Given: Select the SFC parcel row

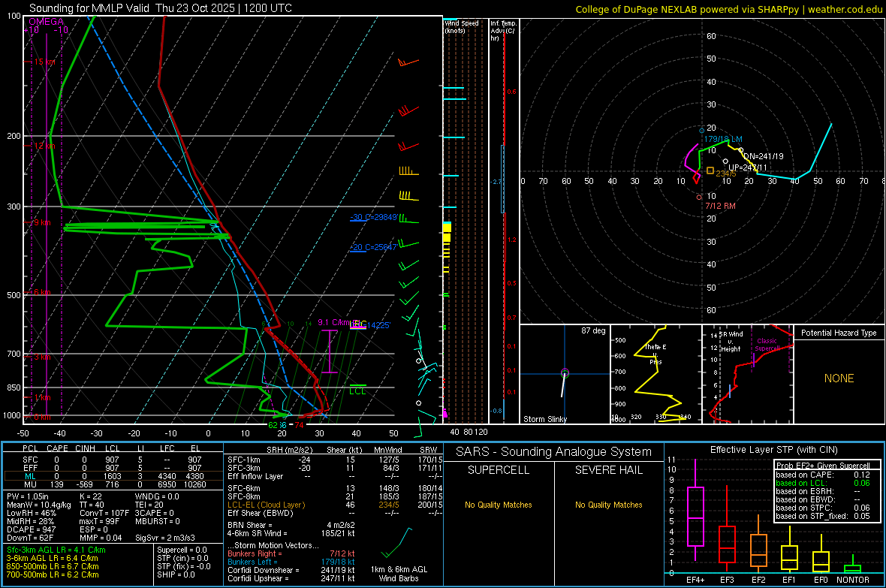Looking at the screenshot, I should (x=113, y=460).
